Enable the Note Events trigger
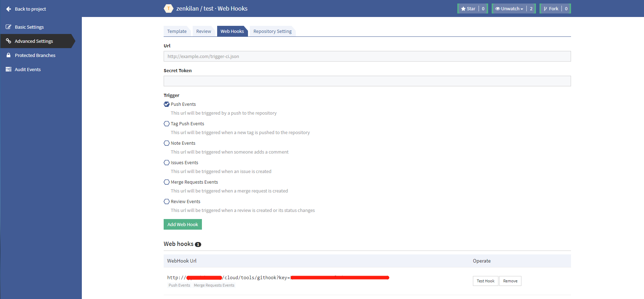The height and width of the screenshot is (299, 644). click(166, 143)
